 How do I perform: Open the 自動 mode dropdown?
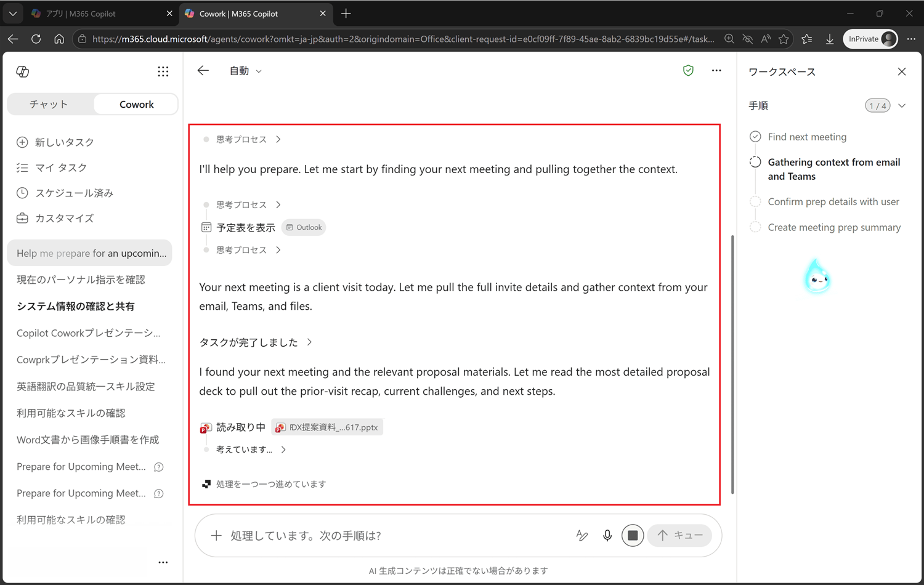[245, 71]
